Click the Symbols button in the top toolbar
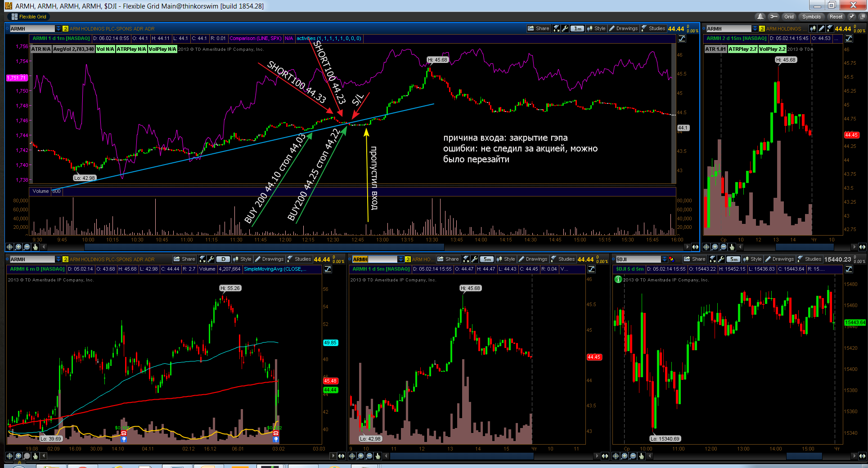The width and height of the screenshot is (868, 468). point(811,17)
